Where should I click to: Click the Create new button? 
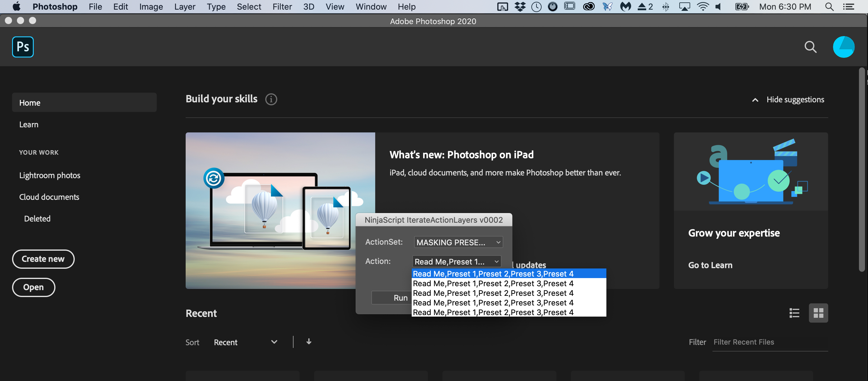(x=43, y=259)
